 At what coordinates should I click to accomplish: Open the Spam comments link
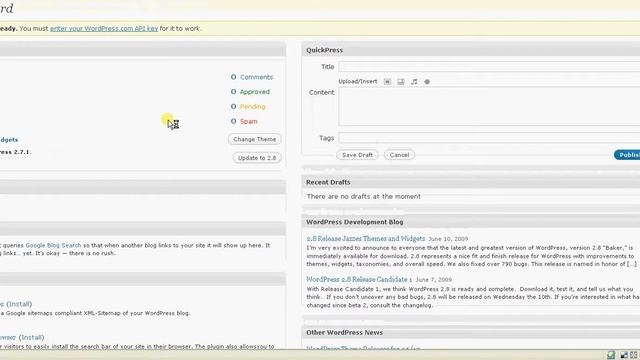click(x=249, y=121)
